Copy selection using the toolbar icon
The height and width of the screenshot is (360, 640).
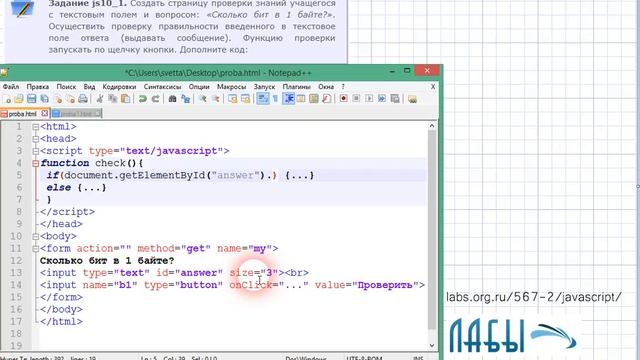113,99
